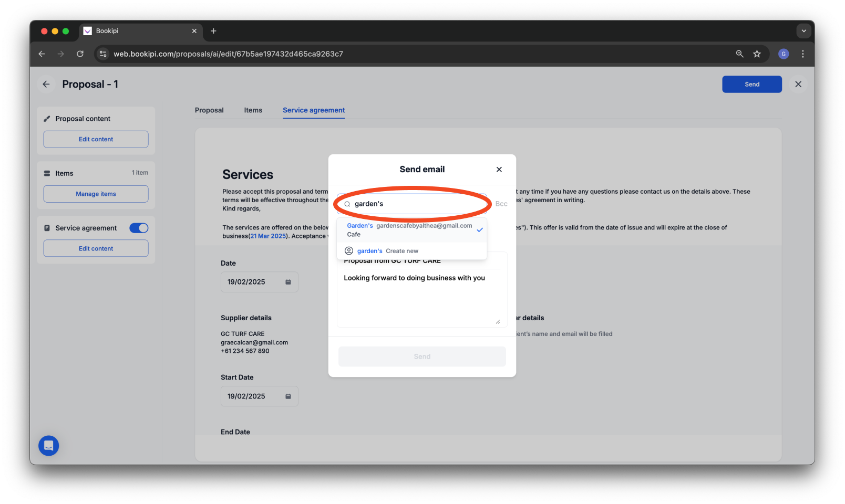Viewport: 845px width, 504px height.
Task: Switch to the Items tab
Action: (x=253, y=110)
